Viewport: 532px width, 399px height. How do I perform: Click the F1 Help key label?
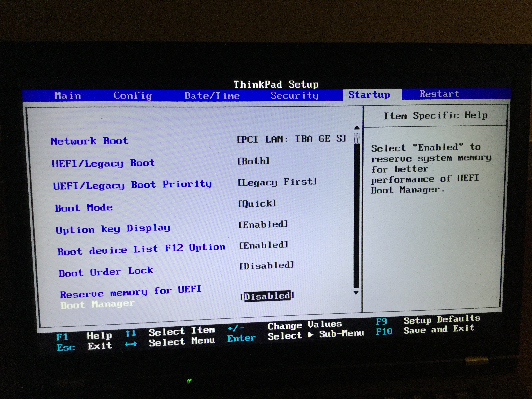click(x=62, y=337)
